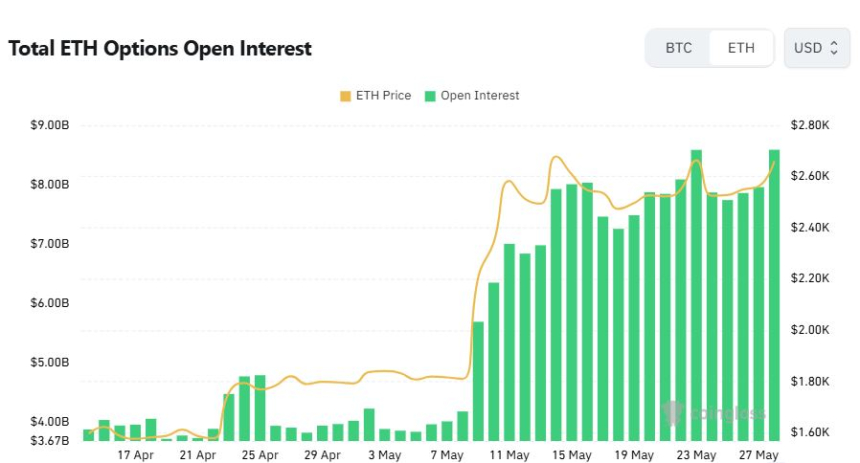Click the yellow ETH Price legend swatch

(x=345, y=97)
